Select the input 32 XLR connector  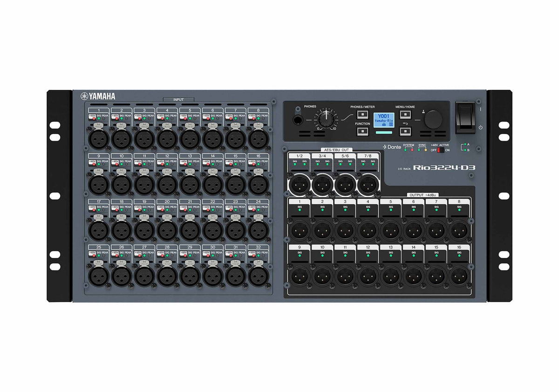[259, 276]
